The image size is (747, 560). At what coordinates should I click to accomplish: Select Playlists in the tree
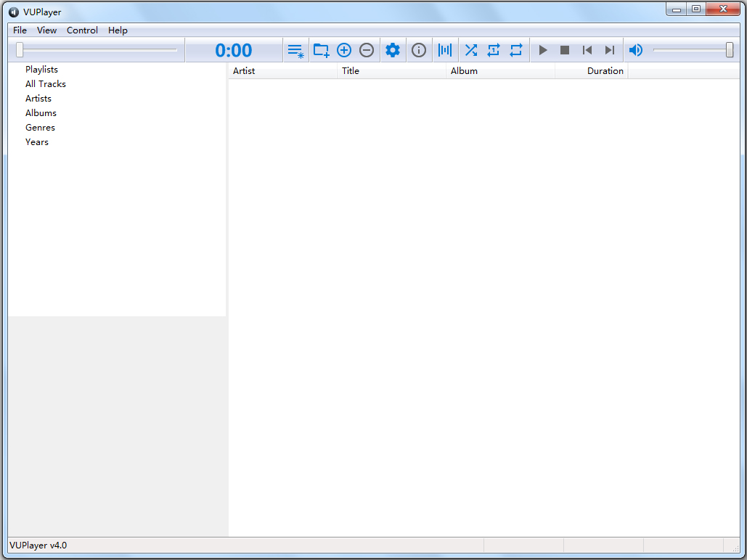(41, 70)
